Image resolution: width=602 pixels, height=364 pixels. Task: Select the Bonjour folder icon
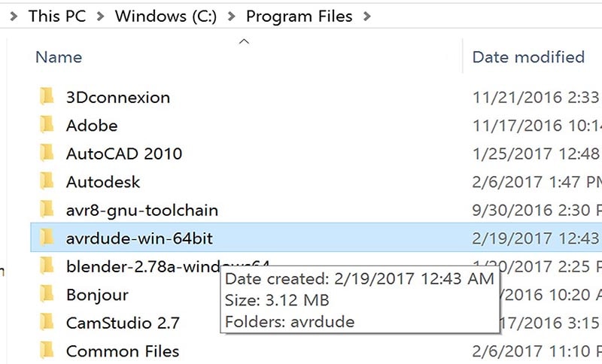pos(47,294)
